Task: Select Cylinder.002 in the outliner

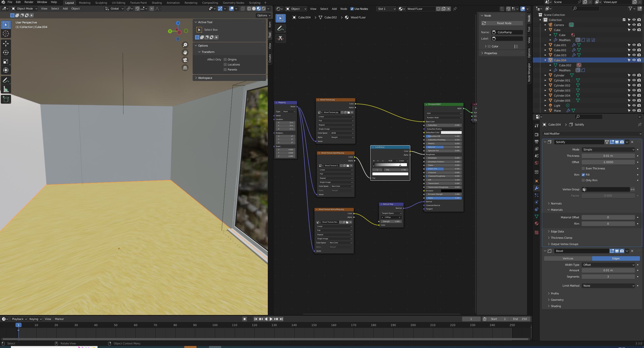Action: [x=562, y=85]
